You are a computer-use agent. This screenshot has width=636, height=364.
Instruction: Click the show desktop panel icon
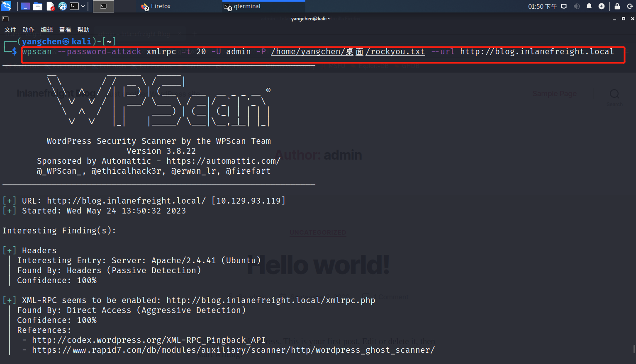25,6
